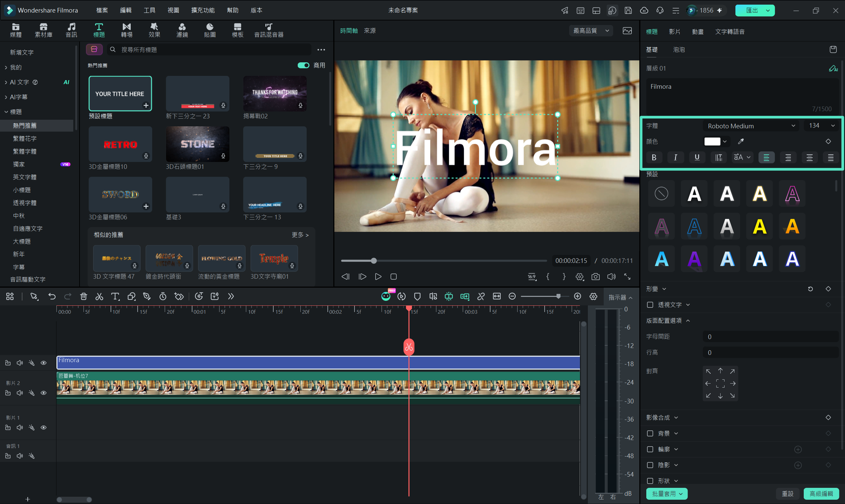Viewport: 845px width, 504px height.
Task: Open the 檔案 menu
Action: tap(102, 10)
